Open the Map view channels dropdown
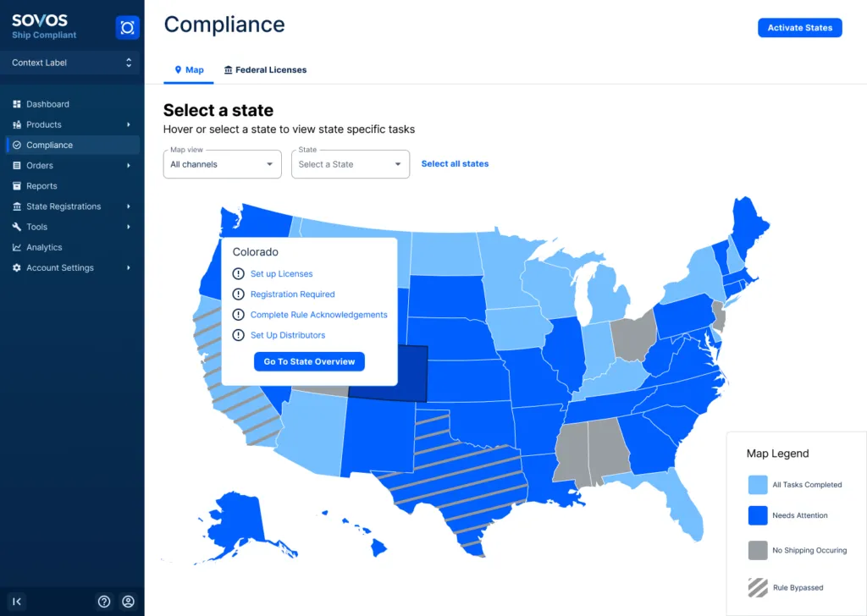 pyautogui.click(x=222, y=164)
